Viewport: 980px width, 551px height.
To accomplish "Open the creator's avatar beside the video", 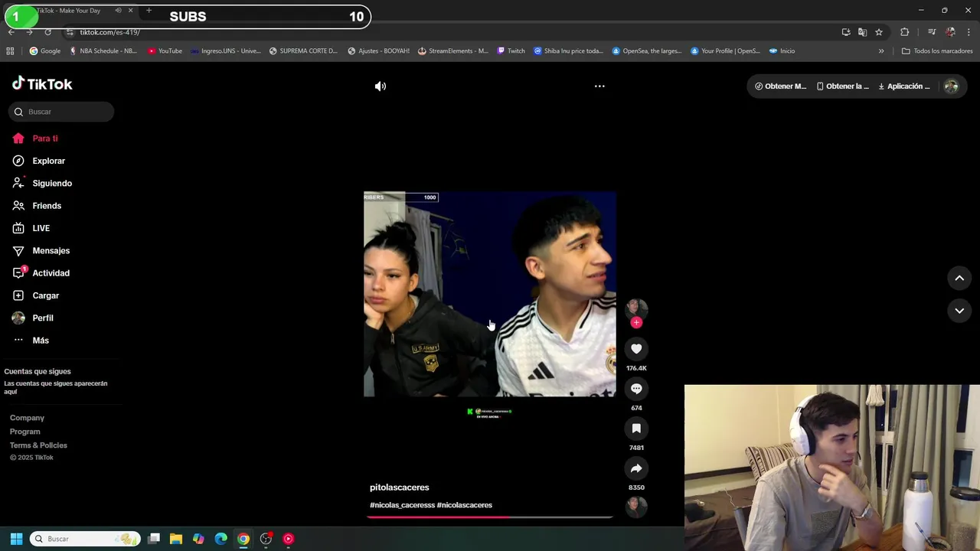I will click(x=636, y=308).
